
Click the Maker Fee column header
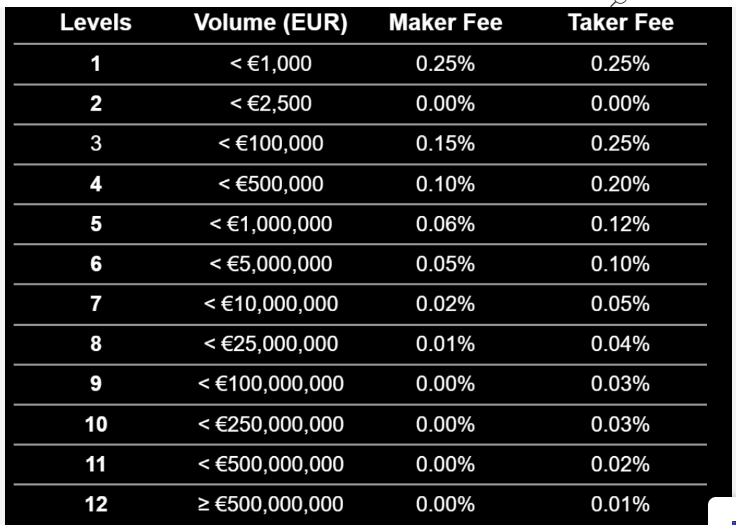tap(445, 23)
